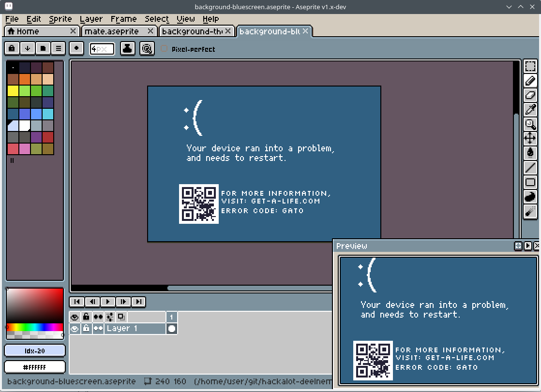Click the palette presets icon

tap(43, 48)
